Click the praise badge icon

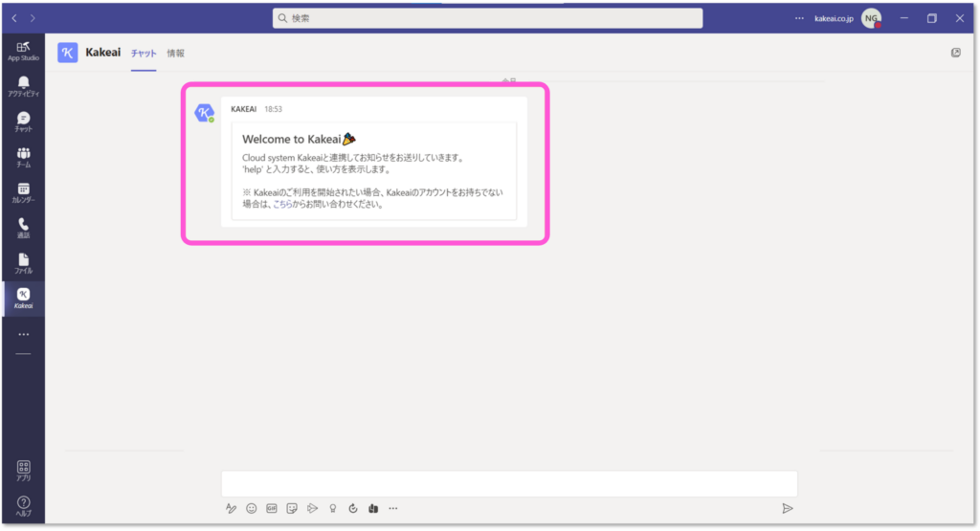(x=332, y=508)
